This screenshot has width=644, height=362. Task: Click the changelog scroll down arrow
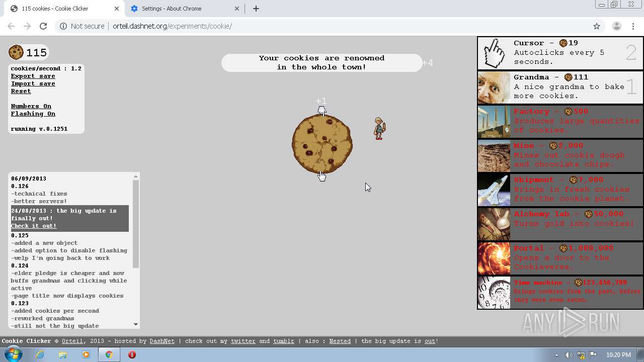click(136, 325)
